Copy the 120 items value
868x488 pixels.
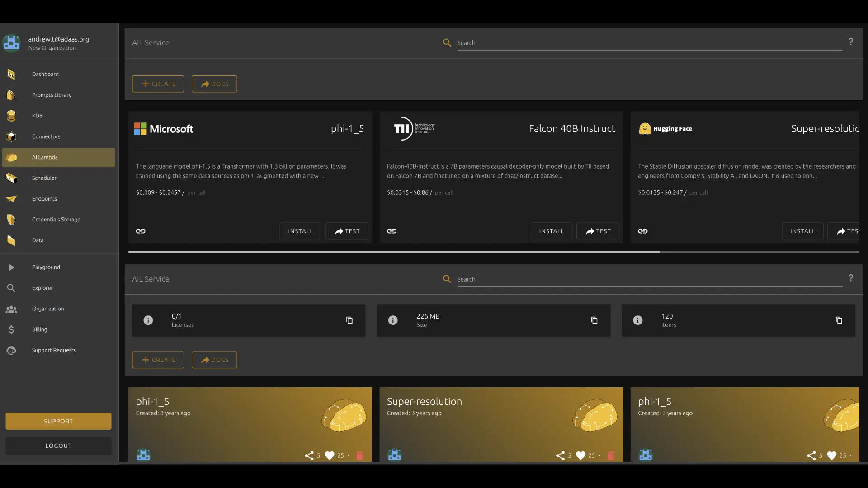click(839, 320)
